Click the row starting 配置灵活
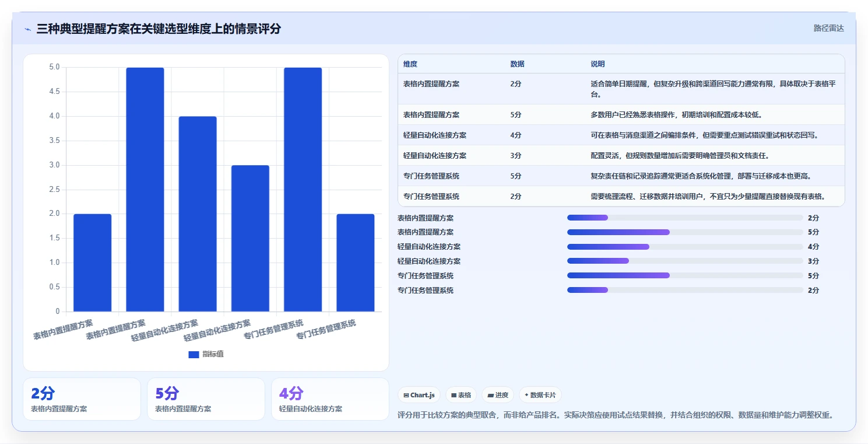Viewport: 868px width, 444px height. 621,155
